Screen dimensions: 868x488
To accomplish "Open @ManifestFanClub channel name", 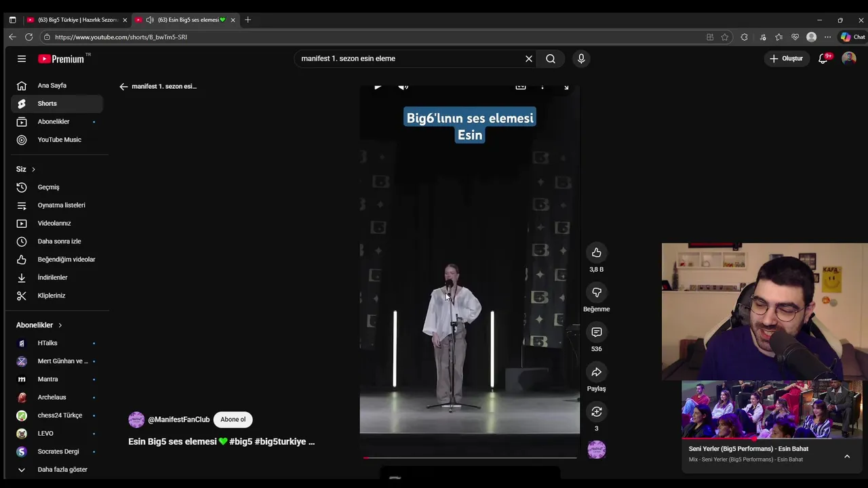I will coord(179,420).
